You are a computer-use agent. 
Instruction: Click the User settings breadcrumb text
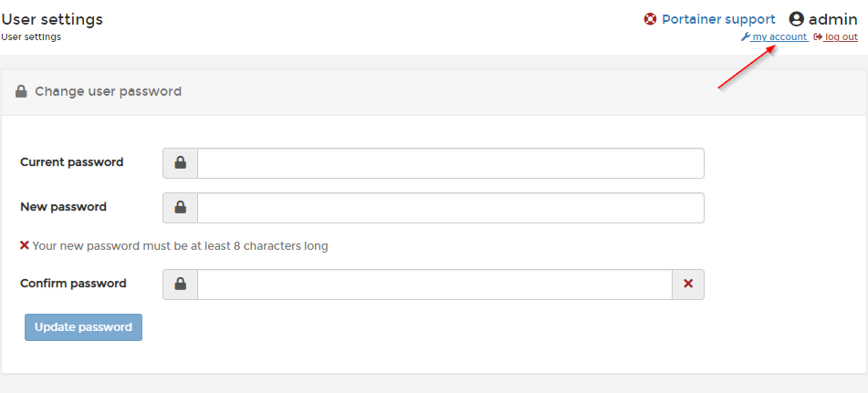coord(31,37)
